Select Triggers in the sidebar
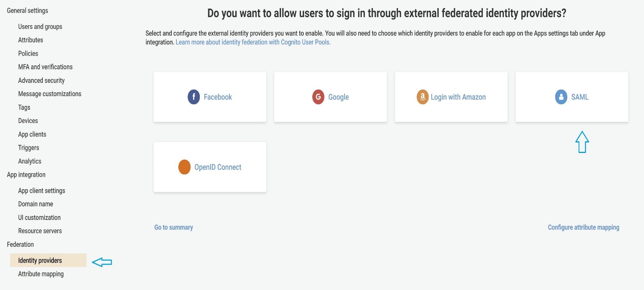Screen dimensions: 644x290 pos(28,148)
